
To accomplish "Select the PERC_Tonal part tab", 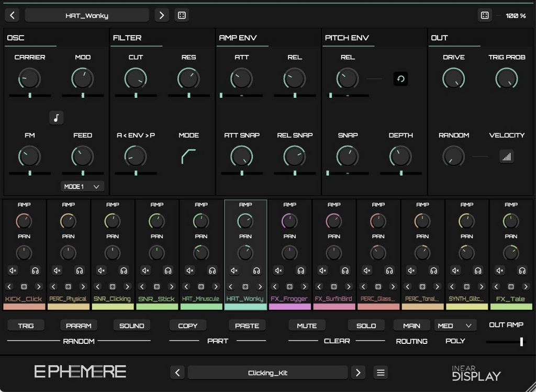I will point(422,302).
